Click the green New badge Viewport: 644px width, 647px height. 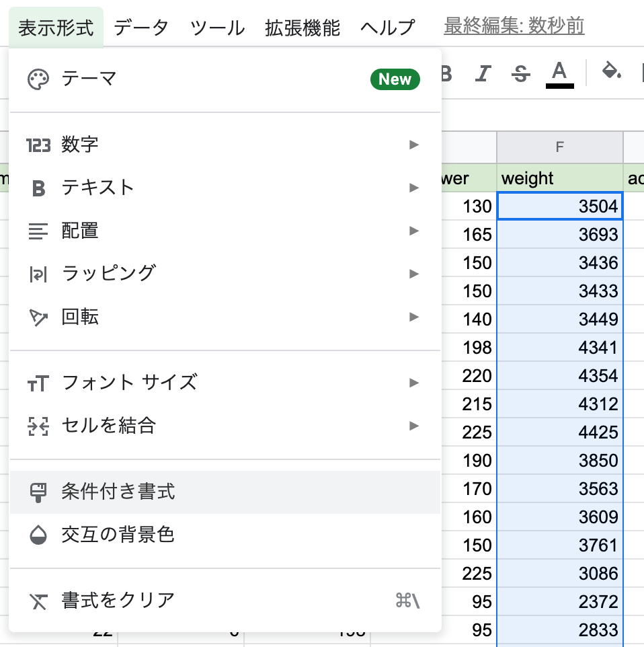[395, 79]
